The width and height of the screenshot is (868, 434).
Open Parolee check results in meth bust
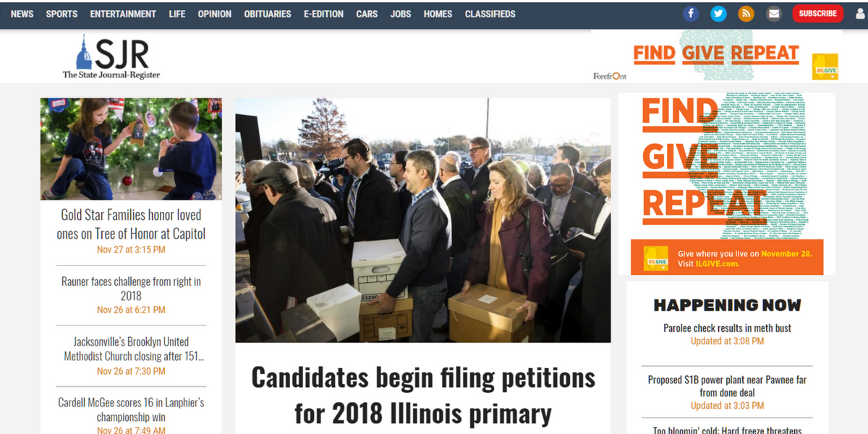(x=727, y=328)
